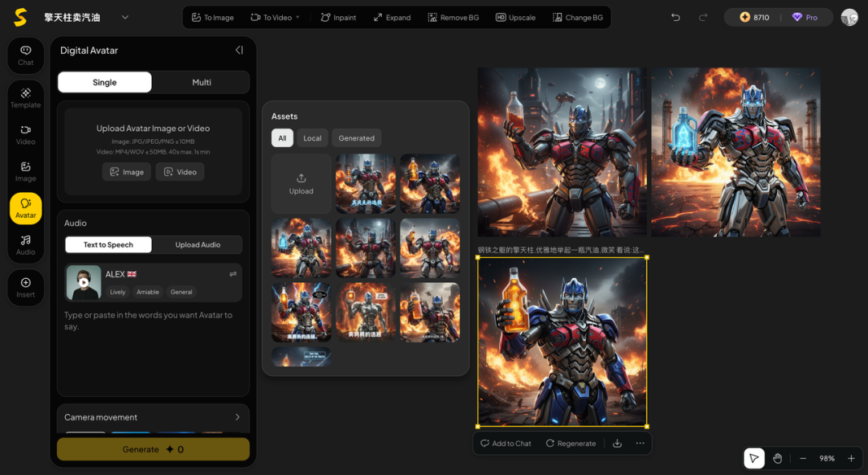The width and height of the screenshot is (868, 475).
Task: Open the Chat panel in sidebar
Action: (26, 55)
